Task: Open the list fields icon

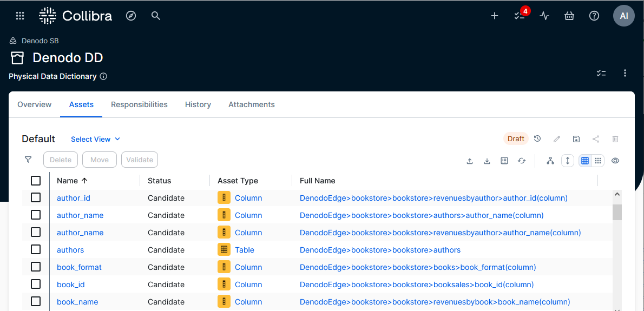Action: coord(504,161)
